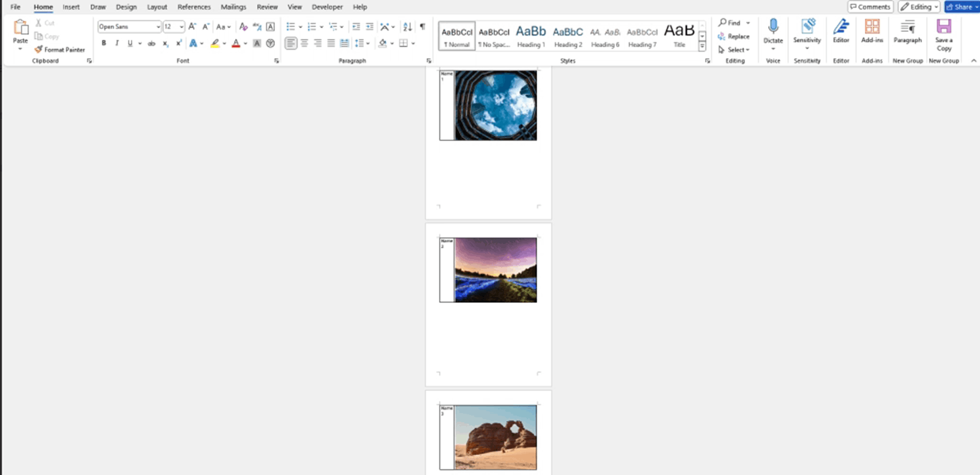
Task: Collapse the ribbon with the chevron
Action: 973,61
